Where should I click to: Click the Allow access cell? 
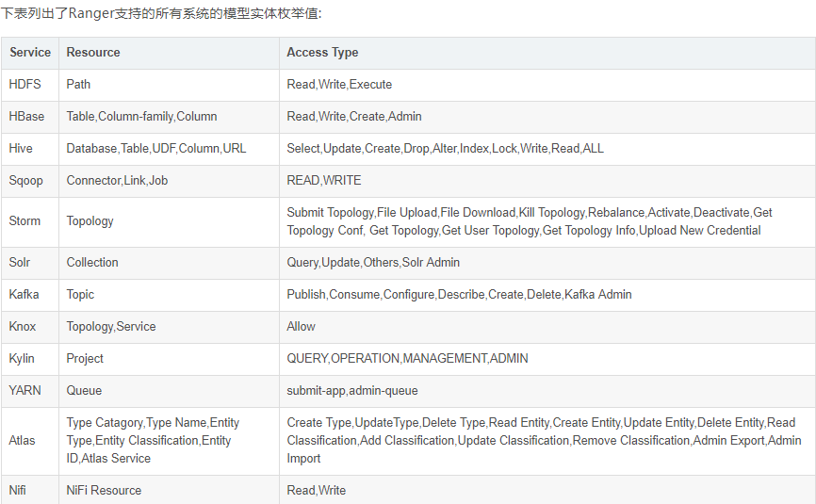pyautogui.click(x=547, y=327)
